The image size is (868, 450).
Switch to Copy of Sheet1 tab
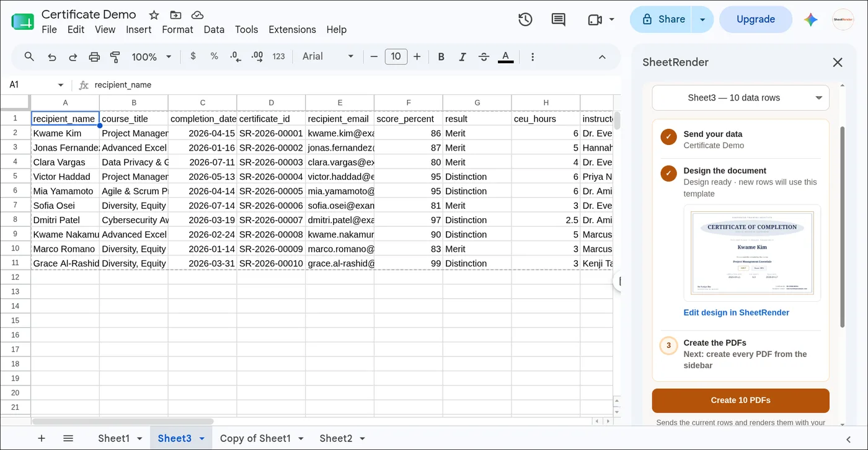tap(255, 438)
